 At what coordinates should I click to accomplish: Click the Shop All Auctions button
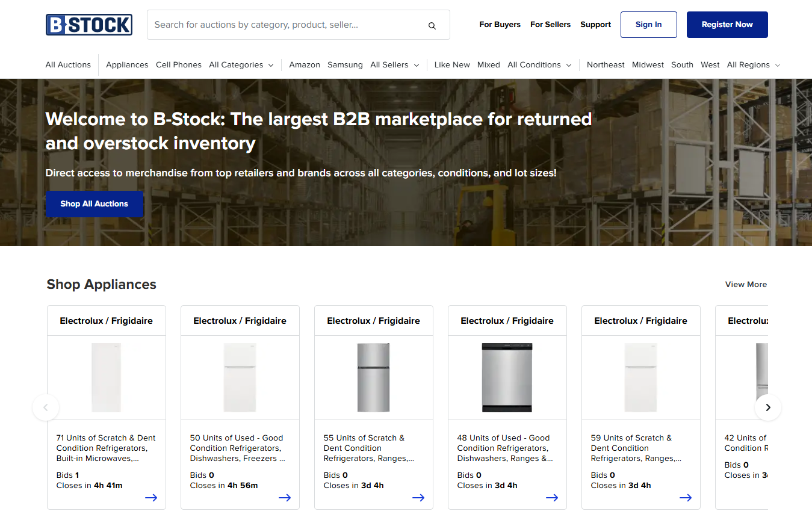click(95, 204)
